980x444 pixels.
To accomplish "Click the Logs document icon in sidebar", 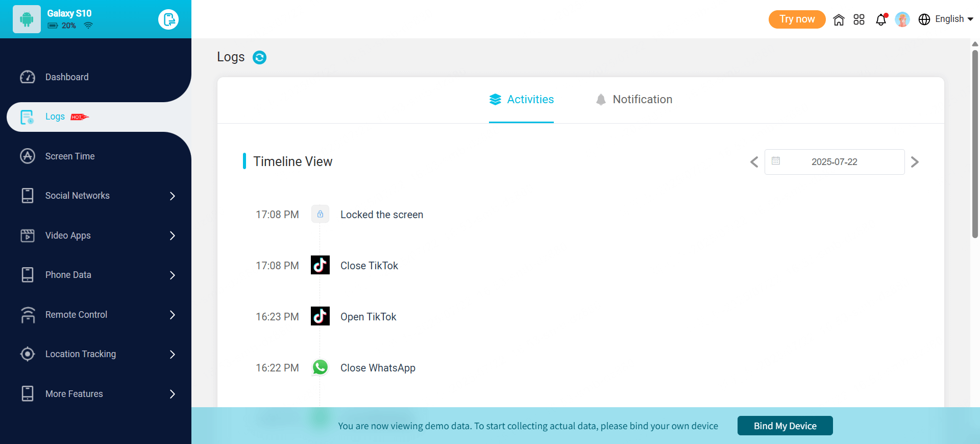I will click(x=28, y=117).
